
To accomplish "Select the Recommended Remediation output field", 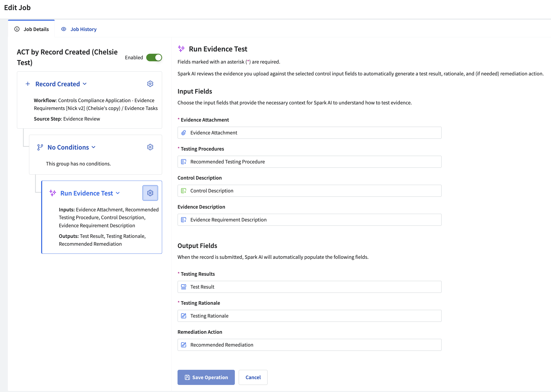I will [309, 345].
